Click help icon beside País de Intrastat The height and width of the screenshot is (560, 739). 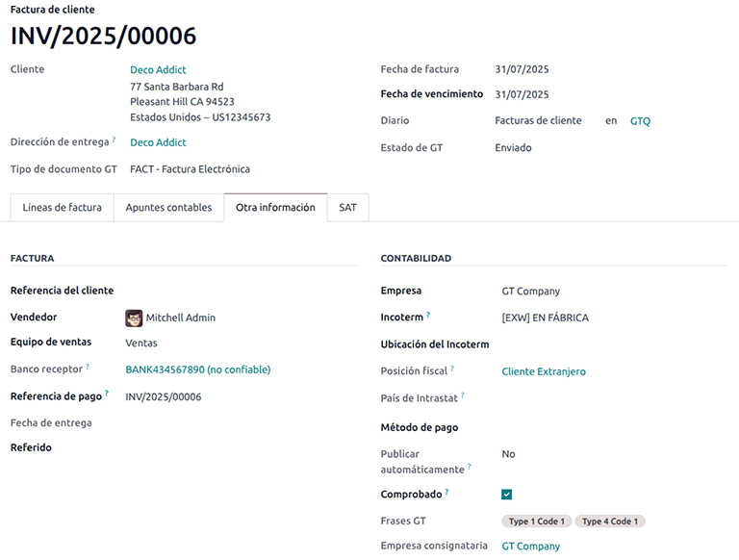tap(463, 395)
